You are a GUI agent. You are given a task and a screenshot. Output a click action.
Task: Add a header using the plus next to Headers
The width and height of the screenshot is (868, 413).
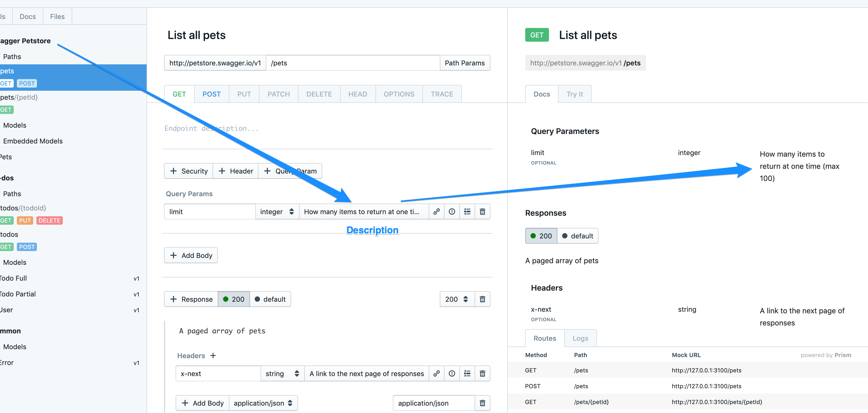pyautogui.click(x=213, y=355)
